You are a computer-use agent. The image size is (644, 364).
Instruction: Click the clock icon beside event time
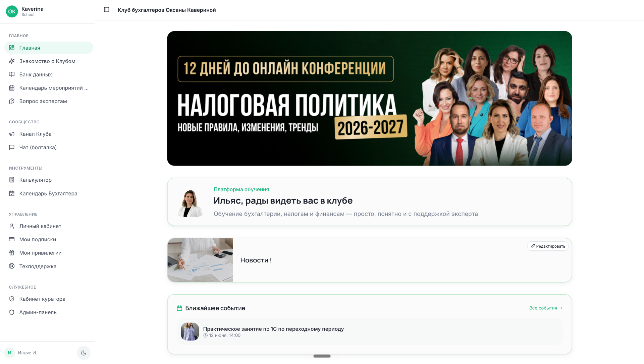coord(205,336)
